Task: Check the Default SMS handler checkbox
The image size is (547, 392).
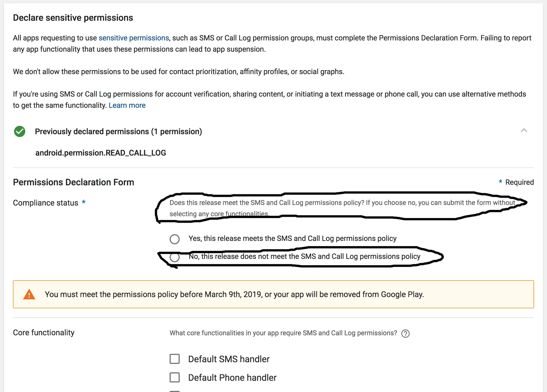Action: coord(175,359)
